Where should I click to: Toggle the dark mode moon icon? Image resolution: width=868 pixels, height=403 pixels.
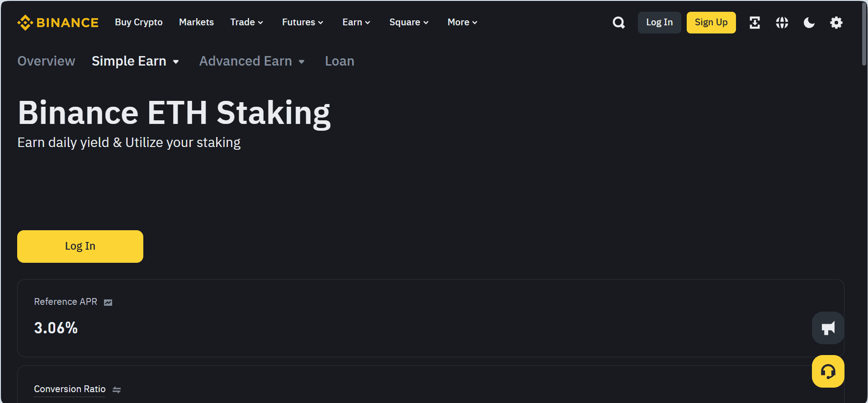click(x=809, y=23)
